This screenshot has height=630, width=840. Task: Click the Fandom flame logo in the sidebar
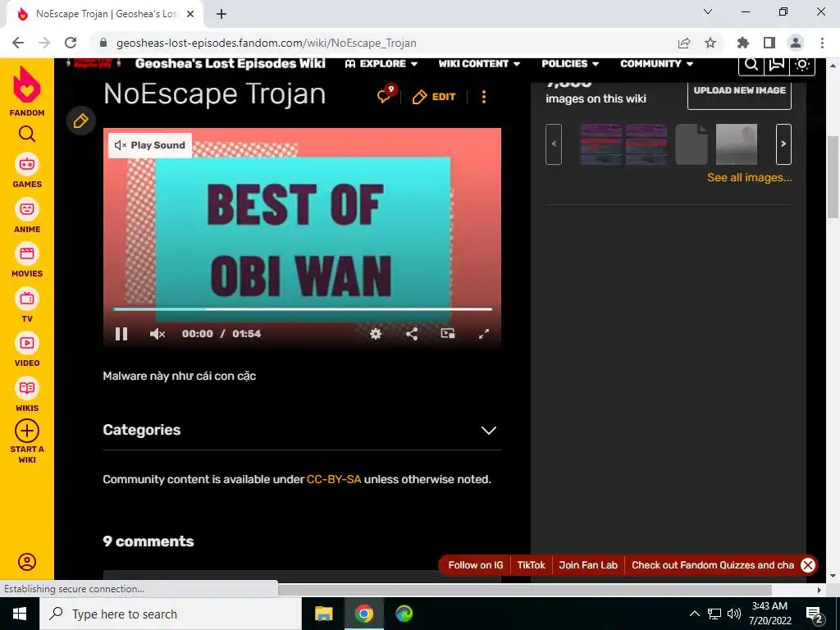[x=27, y=85]
